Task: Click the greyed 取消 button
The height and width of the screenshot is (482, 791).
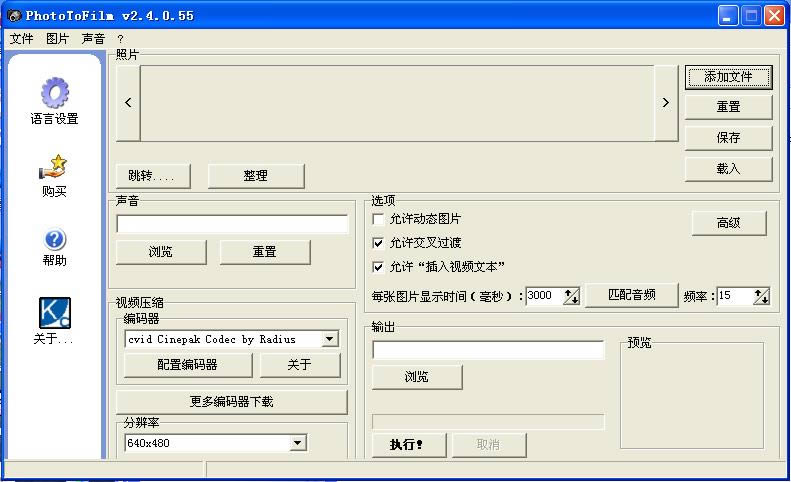Action: (489, 445)
